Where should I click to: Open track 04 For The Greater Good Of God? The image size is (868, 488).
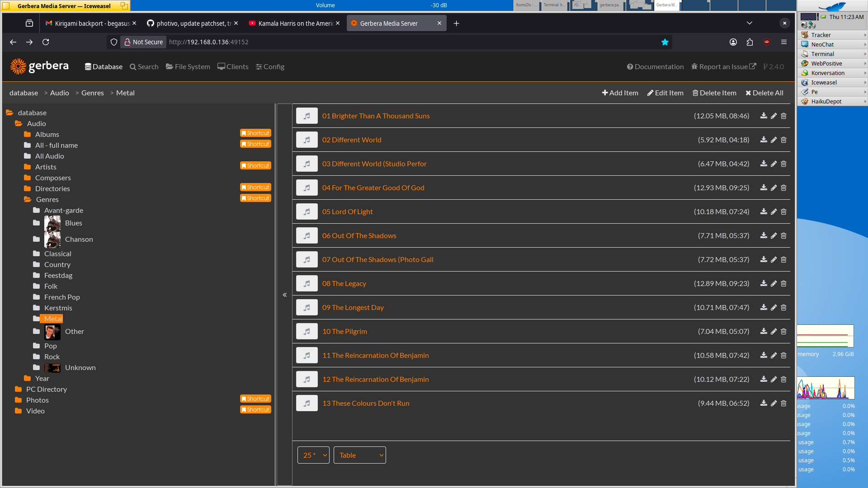373,188
